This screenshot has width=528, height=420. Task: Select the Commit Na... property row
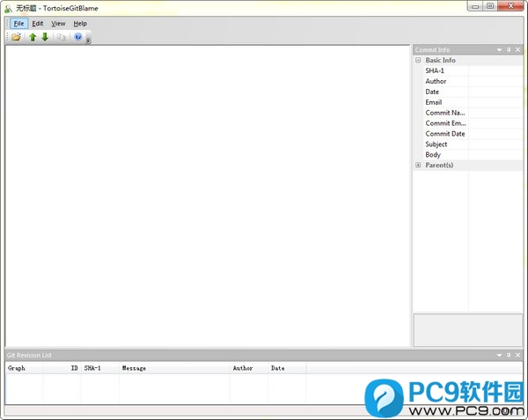click(473, 113)
